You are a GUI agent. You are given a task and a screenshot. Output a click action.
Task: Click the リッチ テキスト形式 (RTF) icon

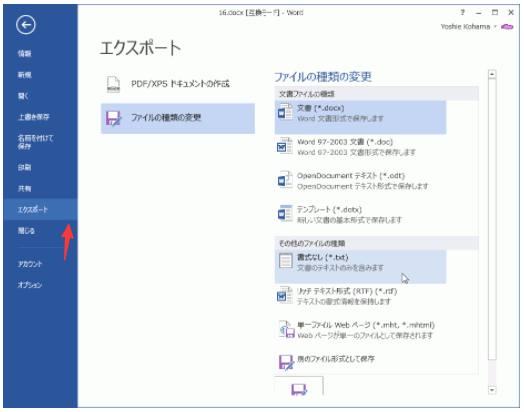pyautogui.click(x=285, y=295)
